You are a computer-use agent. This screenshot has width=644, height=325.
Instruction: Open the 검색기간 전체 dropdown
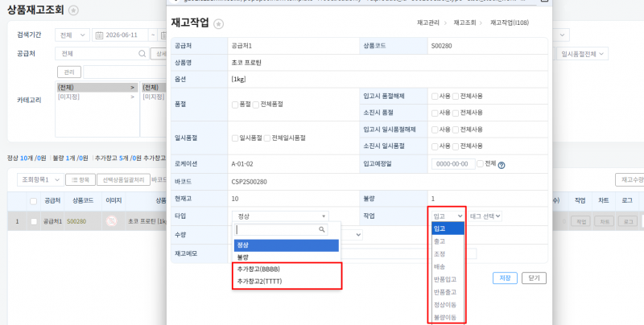point(72,35)
